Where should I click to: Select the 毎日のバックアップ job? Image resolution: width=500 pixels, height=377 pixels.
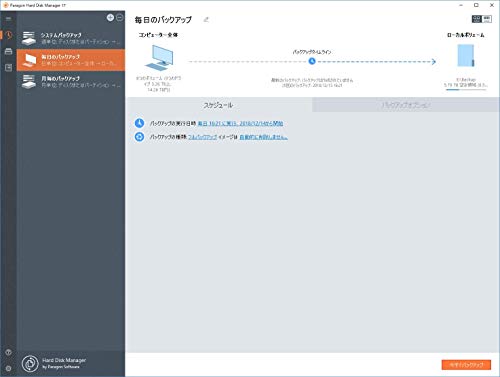(x=71, y=60)
